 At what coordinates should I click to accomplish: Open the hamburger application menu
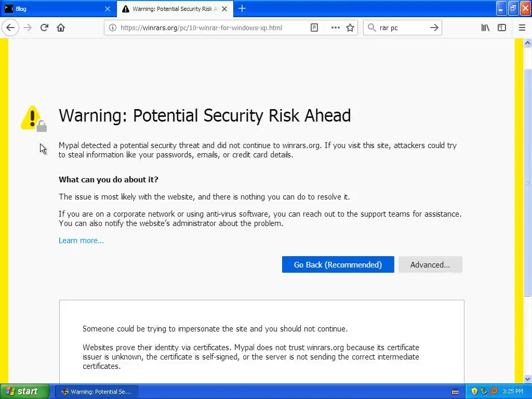pos(522,28)
